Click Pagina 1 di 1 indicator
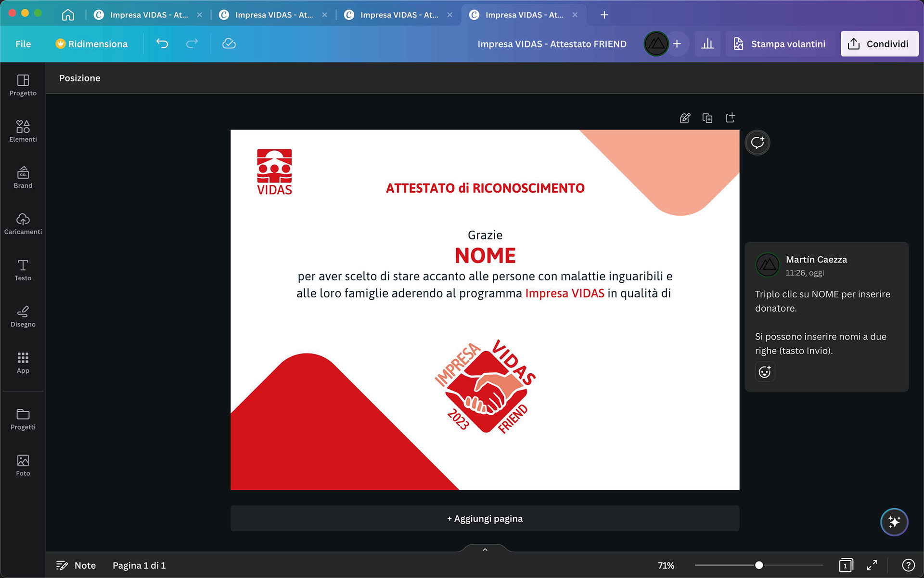924x578 pixels. tap(139, 565)
